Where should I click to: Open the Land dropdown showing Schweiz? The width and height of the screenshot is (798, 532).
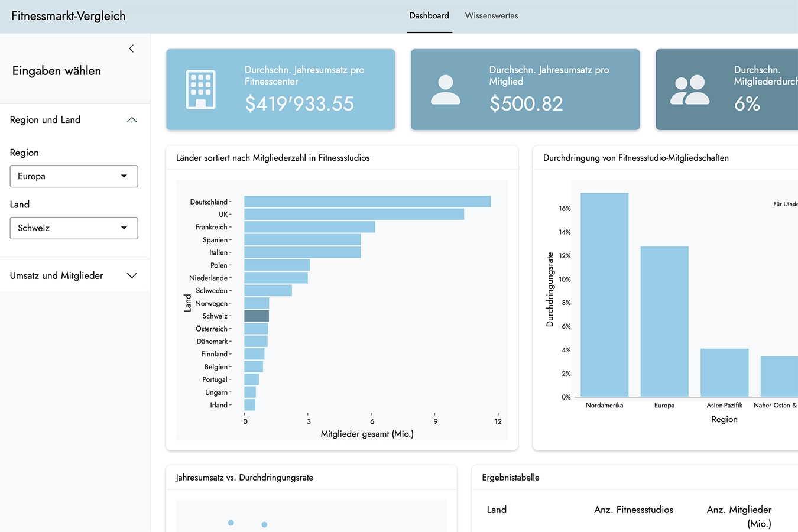pos(74,228)
